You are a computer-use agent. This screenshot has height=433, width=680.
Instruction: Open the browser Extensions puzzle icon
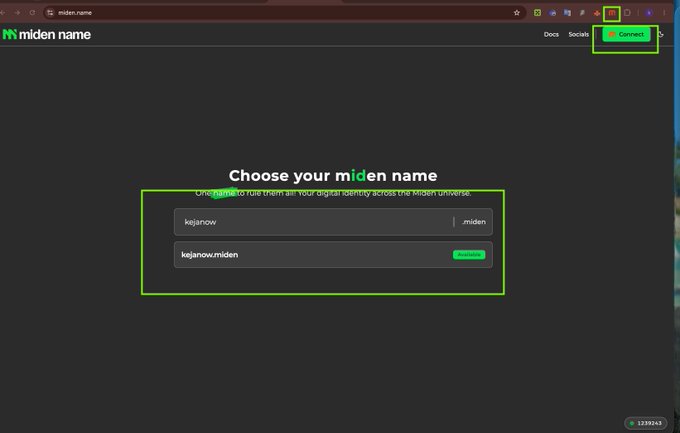(x=627, y=13)
